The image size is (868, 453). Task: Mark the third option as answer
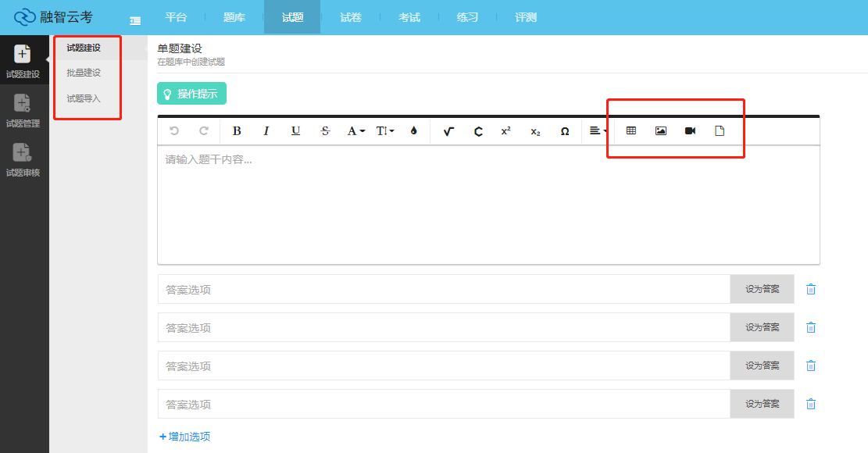tap(762, 366)
